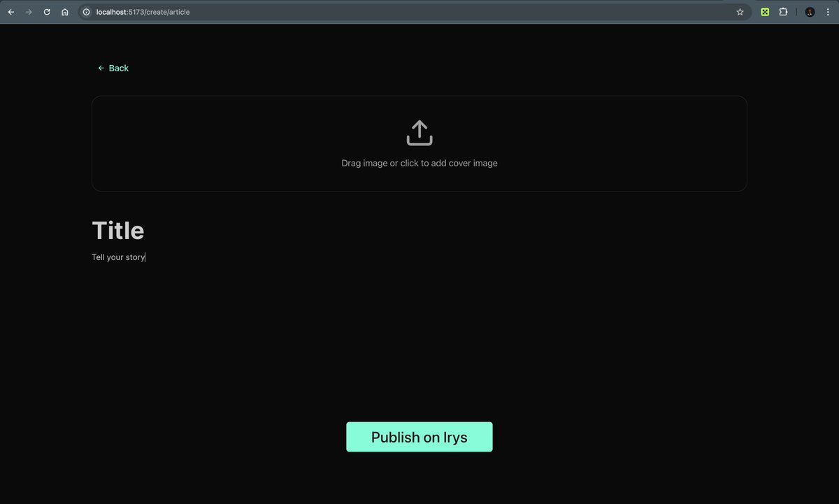Bookmark this page with the star
Viewport: 839px width, 504px height.
(740, 12)
